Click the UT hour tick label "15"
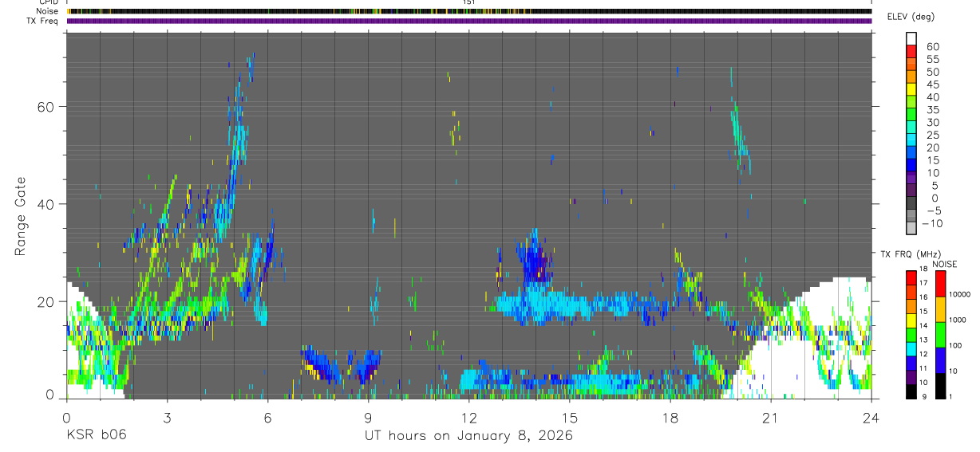Viewport: 980px width, 452px height. (x=570, y=418)
